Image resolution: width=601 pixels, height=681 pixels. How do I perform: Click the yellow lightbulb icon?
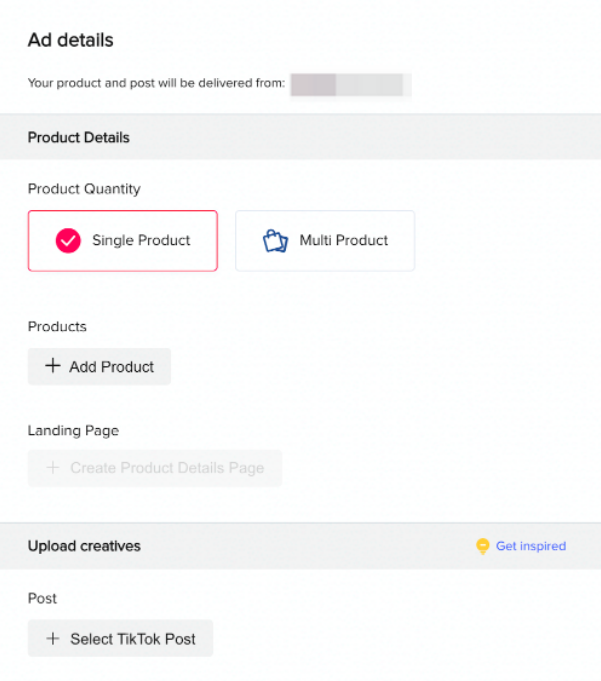click(x=482, y=546)
